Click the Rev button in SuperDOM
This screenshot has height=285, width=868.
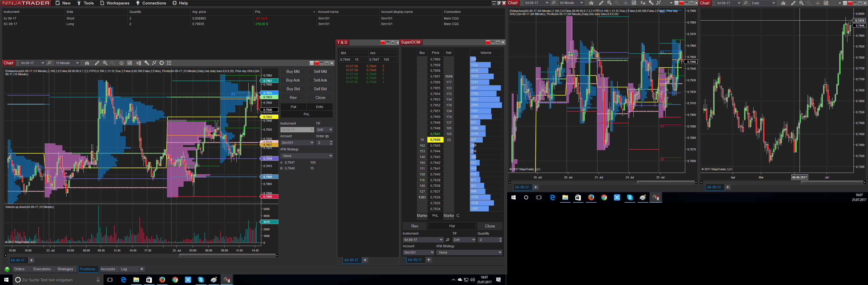click(415, 226)
